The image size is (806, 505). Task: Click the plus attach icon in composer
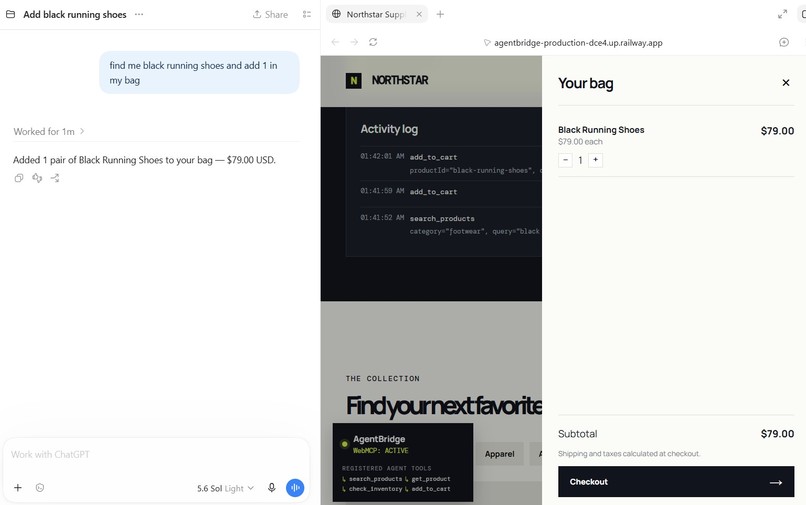(17, 488)
